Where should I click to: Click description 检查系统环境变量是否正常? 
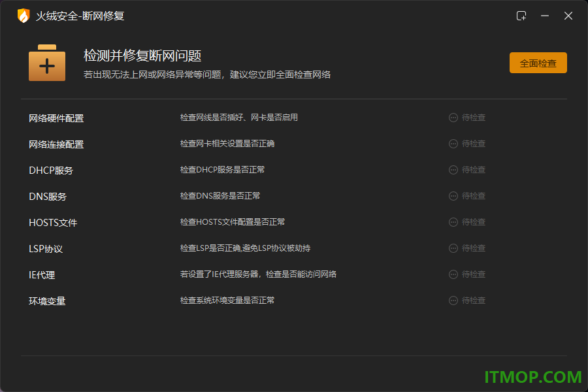click(x=227, y=301)
